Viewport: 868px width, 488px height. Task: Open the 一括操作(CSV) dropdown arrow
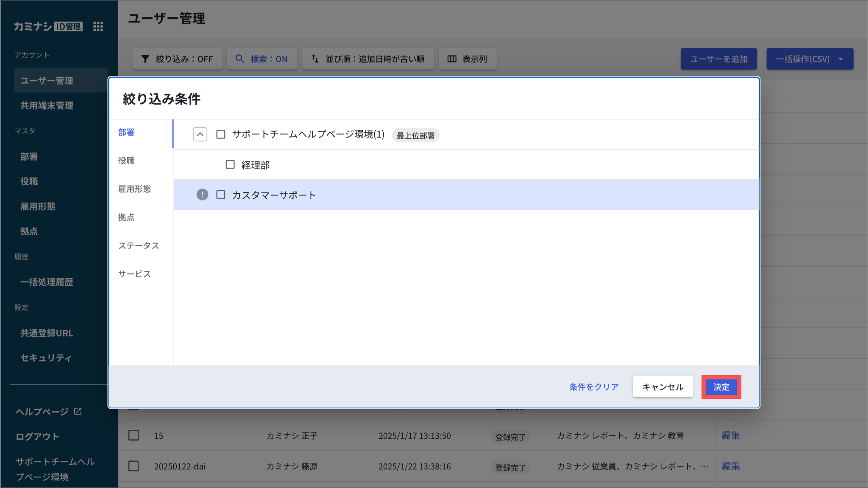840,59
